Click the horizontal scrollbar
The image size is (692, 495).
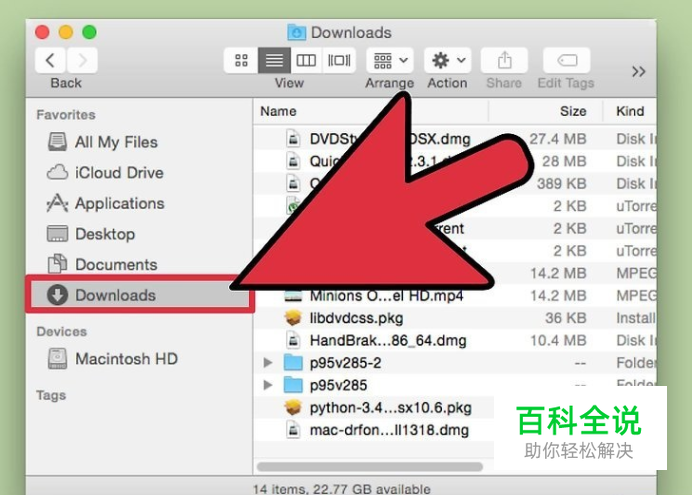pos(370,466)
